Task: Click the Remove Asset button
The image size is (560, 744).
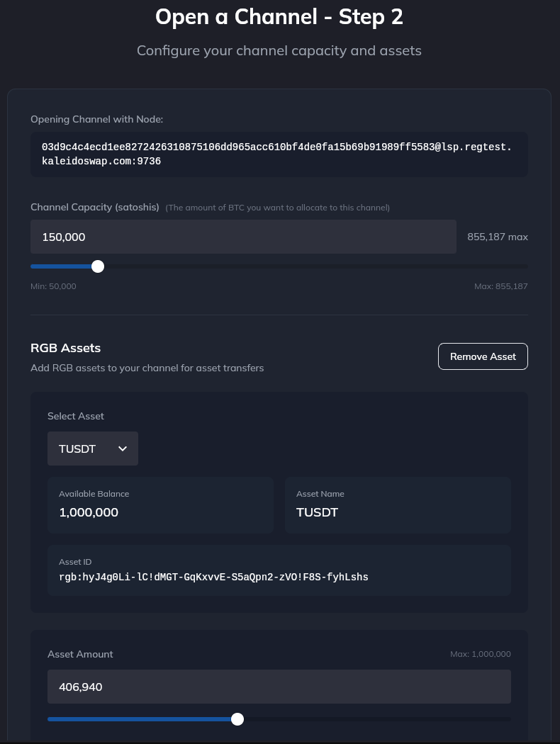Action: (483, 356)
